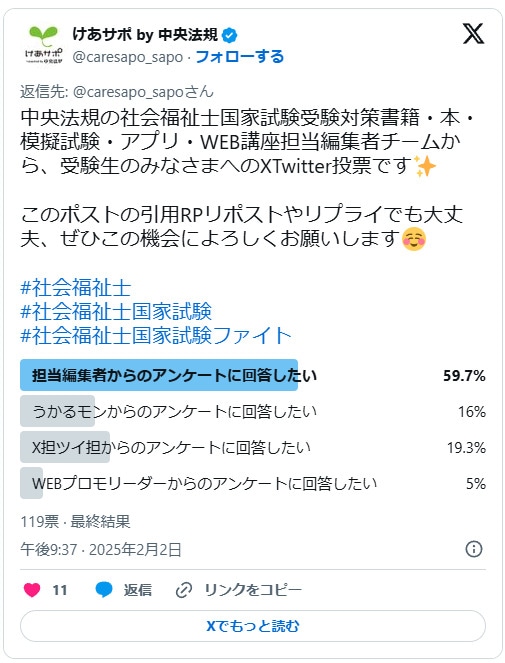This screenshot has height=663, width=505.
Task: Select the うかるモン poll option bar
Action: (253, 411)
